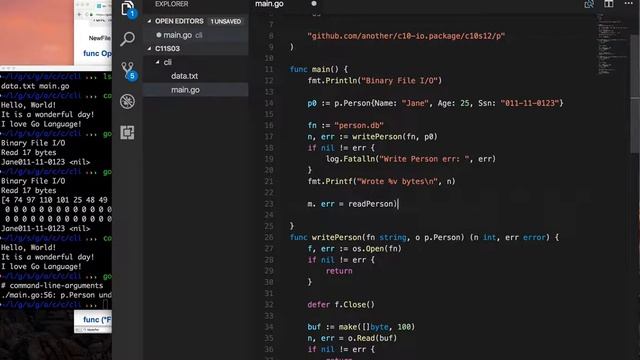Viewport: 640px width, 360px height.
Task: Open the Explorer view in activity bar
Action: pos(128,8)
